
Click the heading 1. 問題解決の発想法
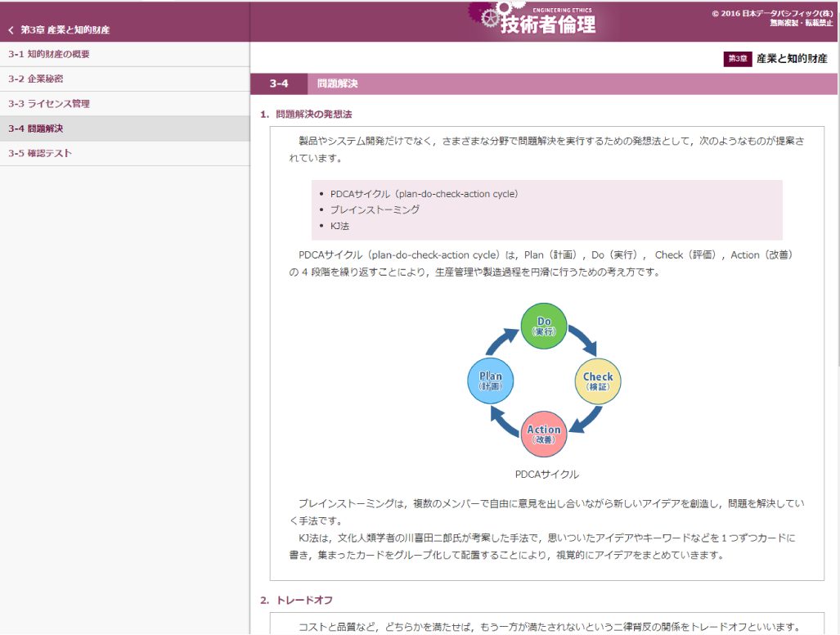click(x=313, y=114)
